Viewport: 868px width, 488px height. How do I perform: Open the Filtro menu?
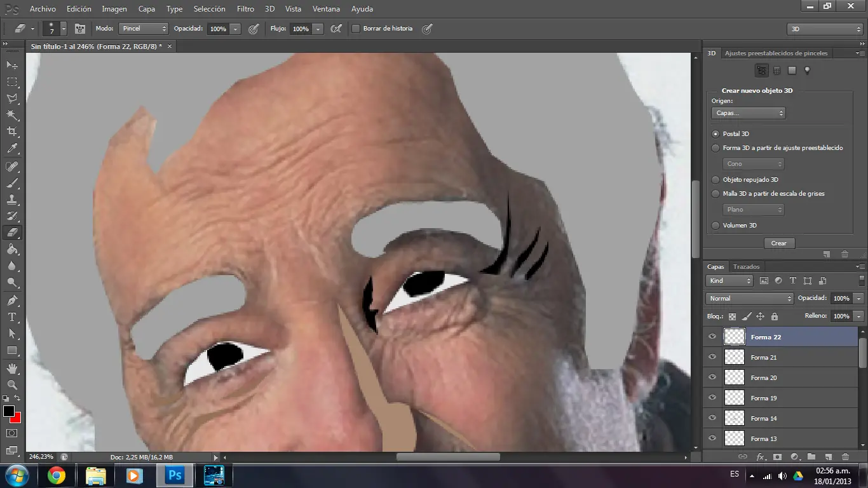245,9
